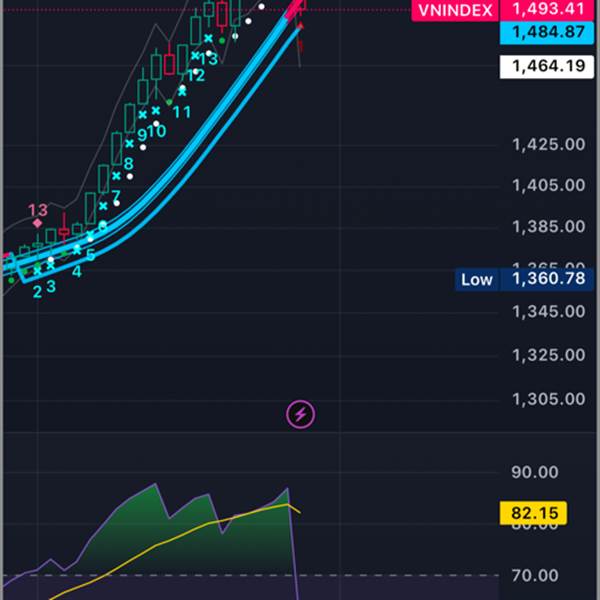Click the 1,345.00 price axis label
The height and width of the screenshot is (600, 600).
(548, 312)
